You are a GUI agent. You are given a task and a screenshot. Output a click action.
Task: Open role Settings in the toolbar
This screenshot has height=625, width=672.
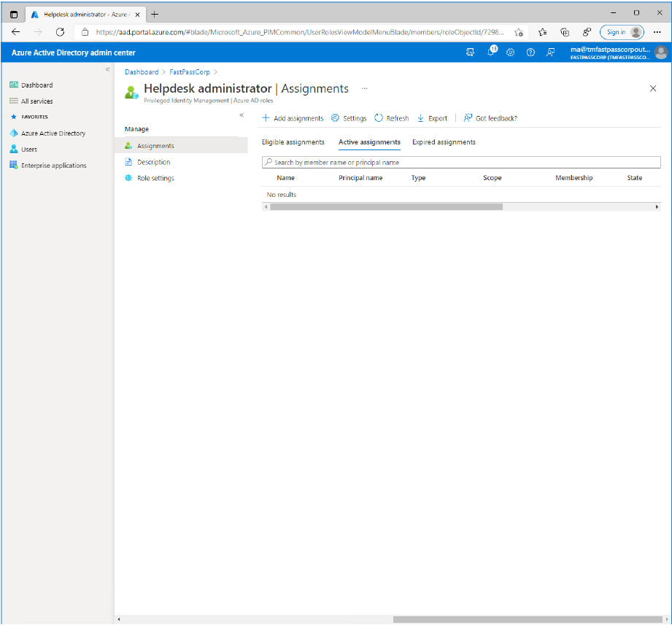(x=349, y=118)
